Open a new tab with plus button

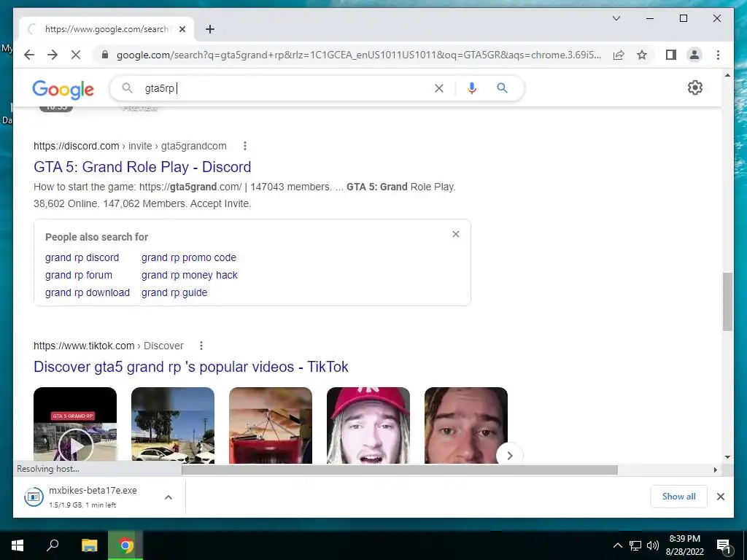(210, 29)
